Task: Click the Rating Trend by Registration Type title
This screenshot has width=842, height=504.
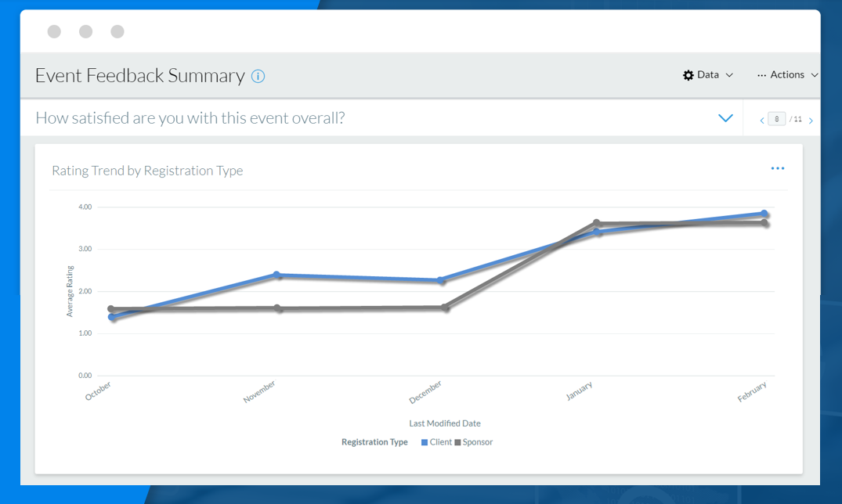Action: click(x=147, y=171)
